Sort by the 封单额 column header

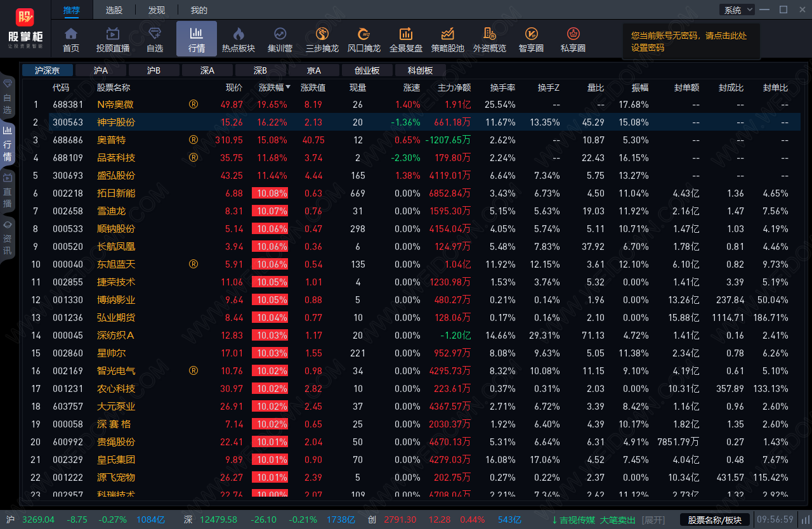[x=686, y=88]
